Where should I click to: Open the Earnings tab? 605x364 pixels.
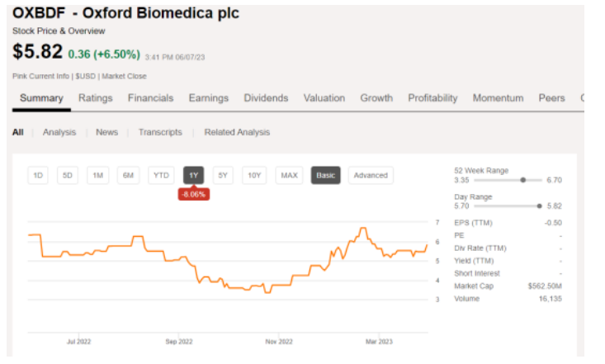click(208, 98)
